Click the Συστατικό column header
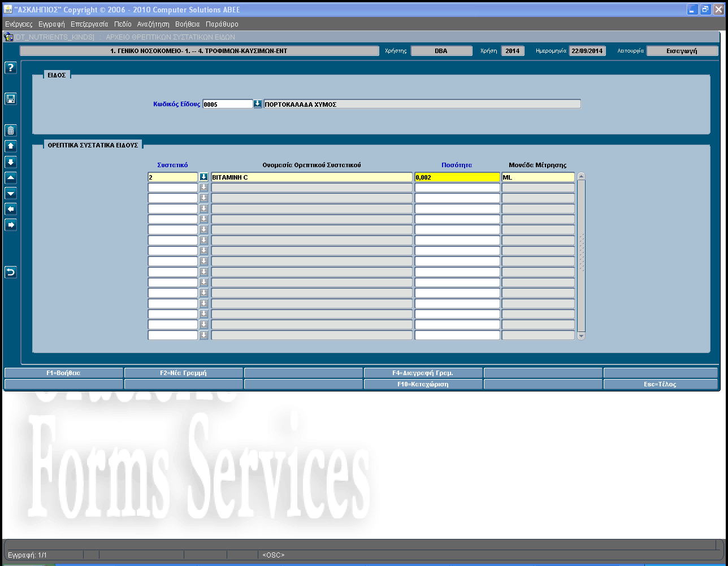 pyautogui.click(x=172, y=165)
